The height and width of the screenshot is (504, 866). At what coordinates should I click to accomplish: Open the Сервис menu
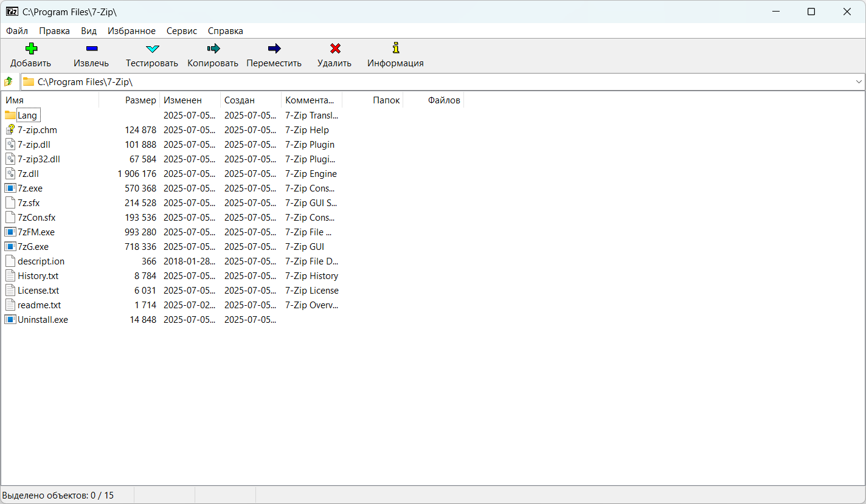[182, 31]
